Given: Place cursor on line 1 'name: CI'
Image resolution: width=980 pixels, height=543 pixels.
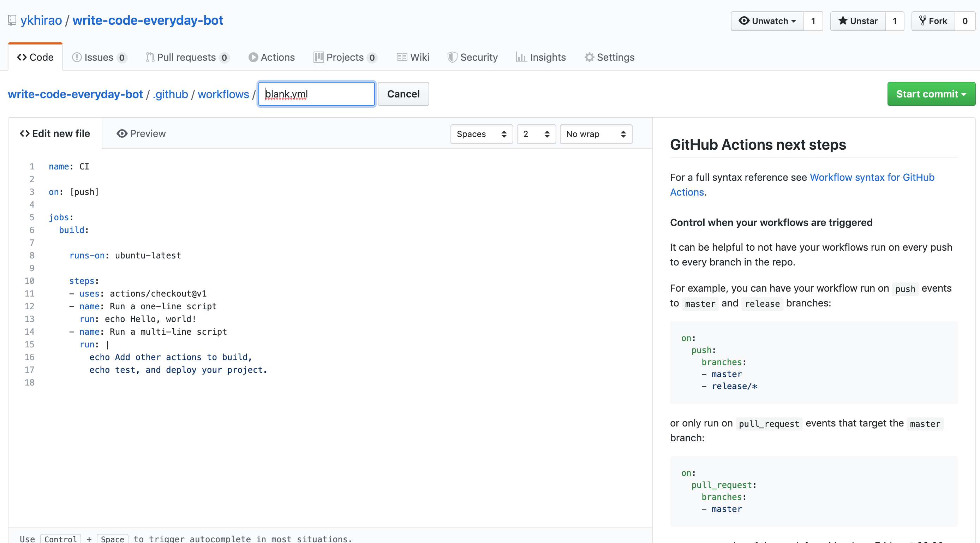Looking at the screenshot, I should 69,167.
